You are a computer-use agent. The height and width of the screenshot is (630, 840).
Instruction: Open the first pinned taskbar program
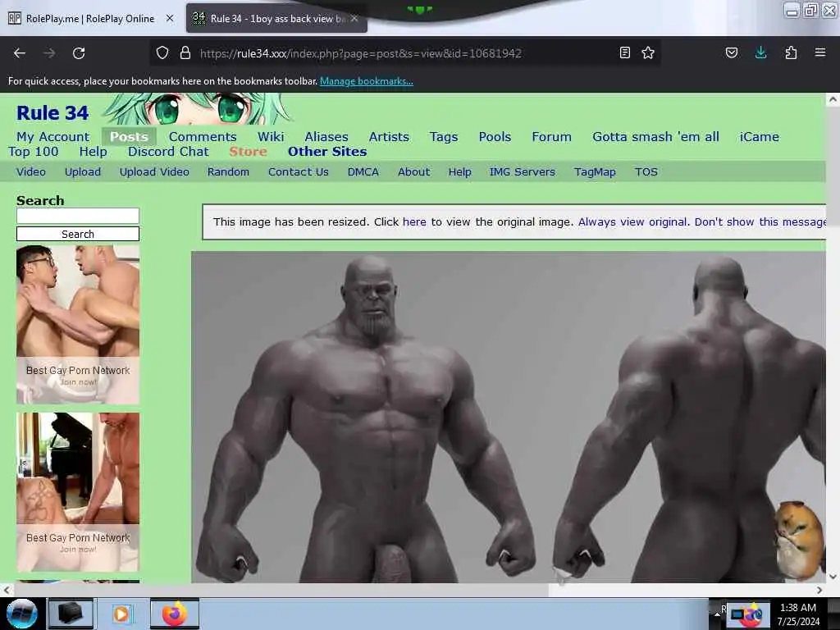(71, 614)
